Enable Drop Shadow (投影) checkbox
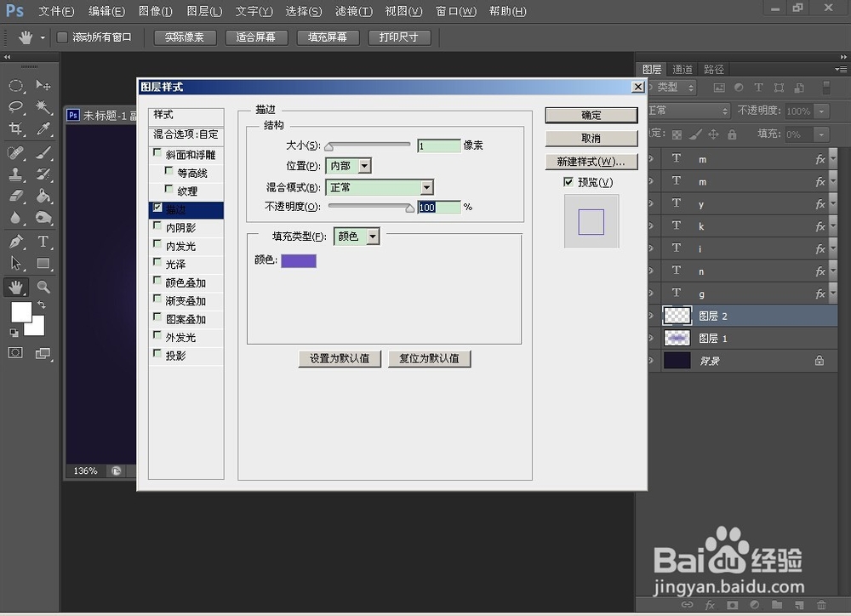The width and height of the screenshot is (851, 616). coord(157,354)
